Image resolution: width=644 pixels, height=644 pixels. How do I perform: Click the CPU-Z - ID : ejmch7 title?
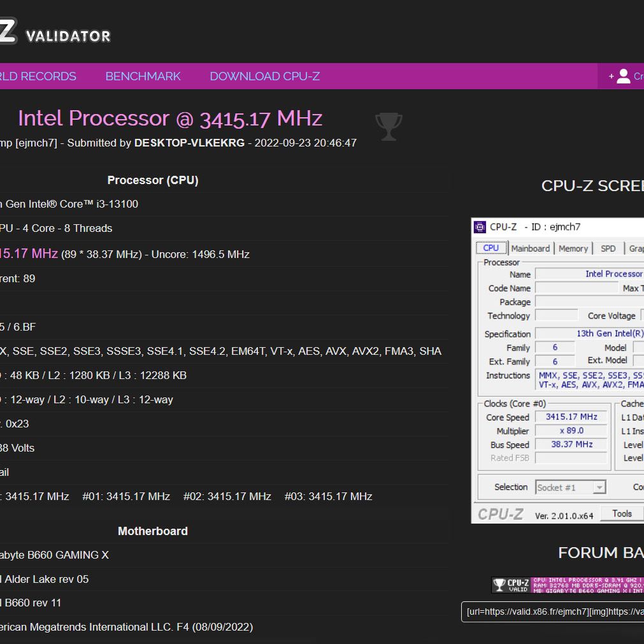pyautogui.click(x=534, y=227)
